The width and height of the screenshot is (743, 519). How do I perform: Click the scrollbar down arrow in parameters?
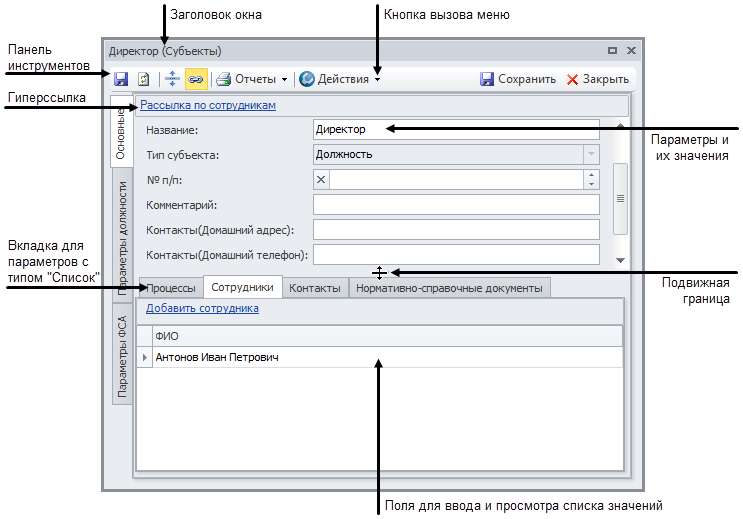pos(620,260)
